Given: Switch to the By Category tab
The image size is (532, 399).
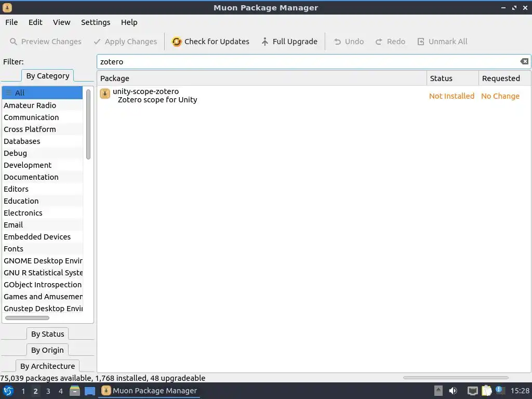Looking at the screenshot, I should tap(47, 76).
